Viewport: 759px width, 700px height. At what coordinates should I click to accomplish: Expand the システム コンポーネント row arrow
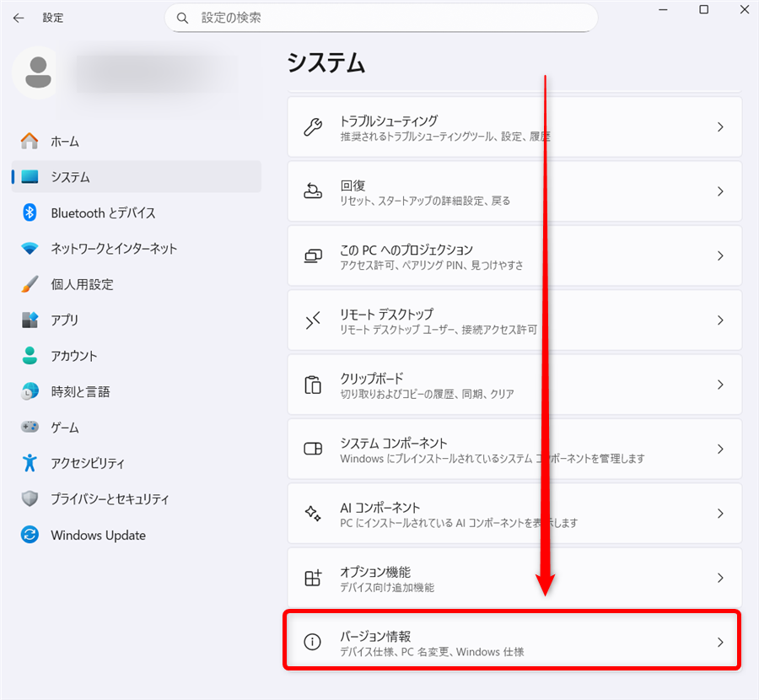pos(719,449)
